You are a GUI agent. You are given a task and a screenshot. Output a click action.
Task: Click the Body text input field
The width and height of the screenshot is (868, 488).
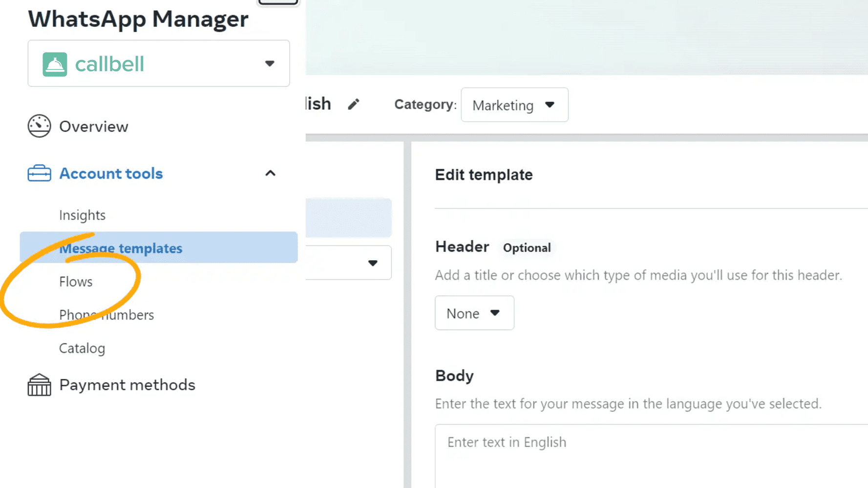coord(651,456)
